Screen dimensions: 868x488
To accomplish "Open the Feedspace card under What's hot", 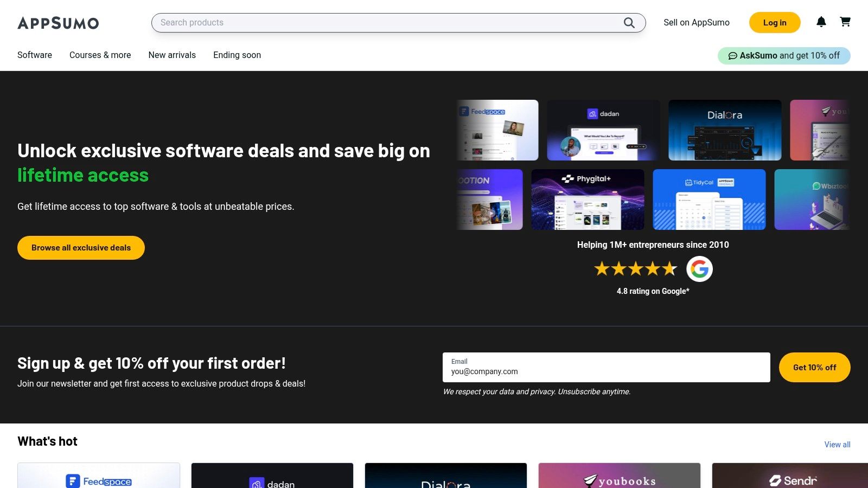I will click(x=99, y=476).
